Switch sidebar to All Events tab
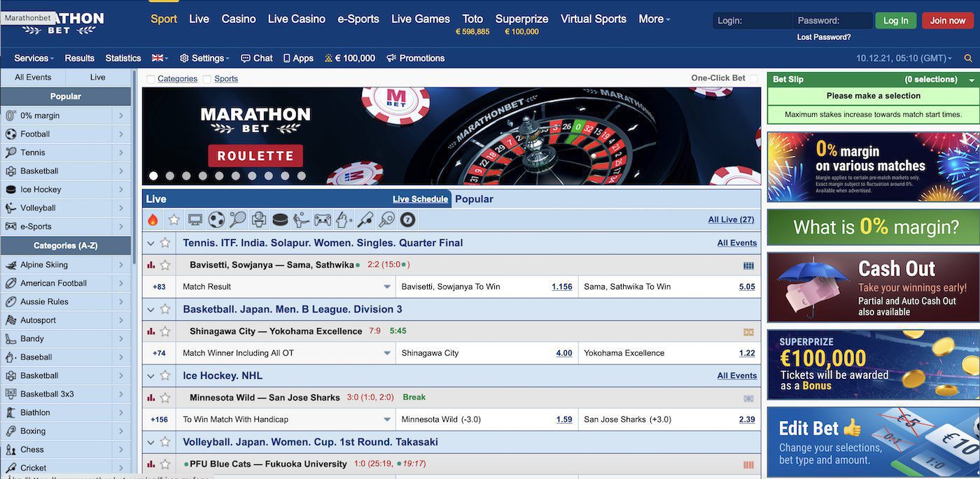This screenshot has width=980, height=479. 33,77
